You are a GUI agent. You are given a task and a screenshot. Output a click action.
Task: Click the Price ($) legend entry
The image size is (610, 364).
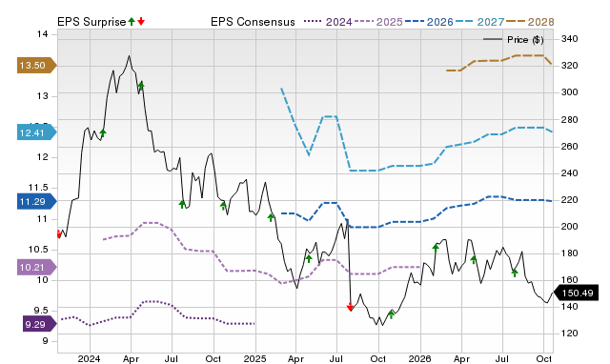(x=513, y=40)
